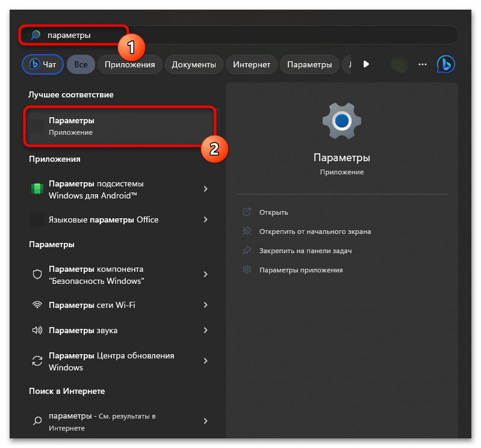481x448 pixels.
Task: Expand the 'Центра обновления Windows' chevron
Action: pos(205,361)
